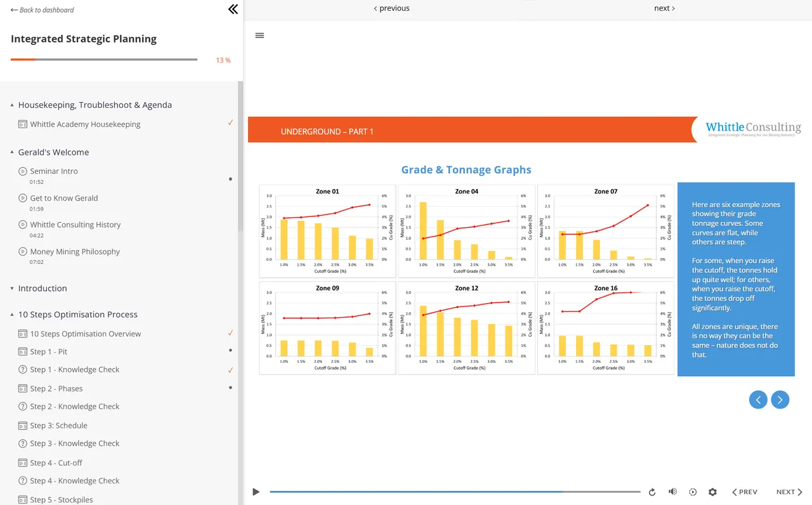Click the sidebar vertical scrollbar
Viewport: 812px width, 505px height.
click(x=240, y=155)
